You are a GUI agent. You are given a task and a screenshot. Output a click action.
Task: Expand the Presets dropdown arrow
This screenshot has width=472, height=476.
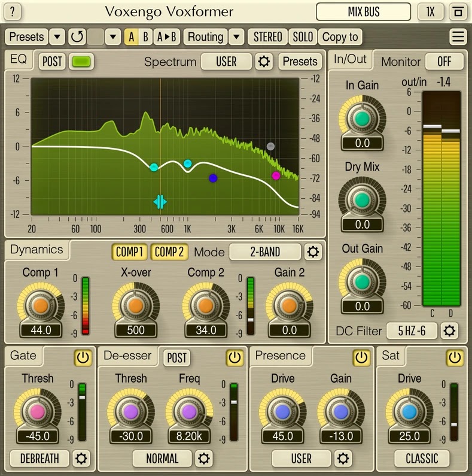(57, 37)
